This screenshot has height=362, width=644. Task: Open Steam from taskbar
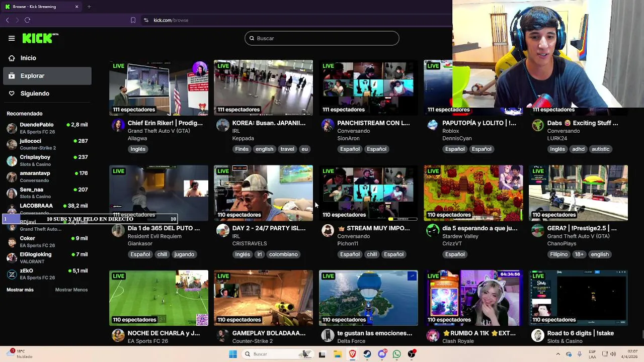(367, 354)
